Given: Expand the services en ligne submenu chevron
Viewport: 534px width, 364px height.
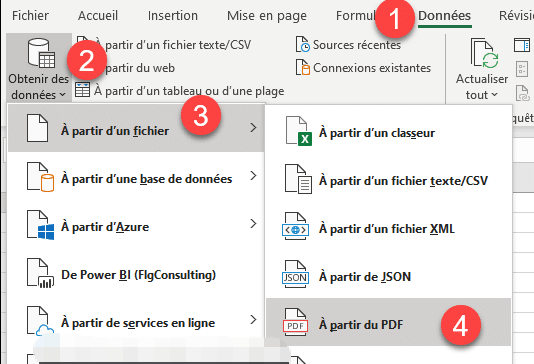Looking at the screenshot, I should 253,319.
